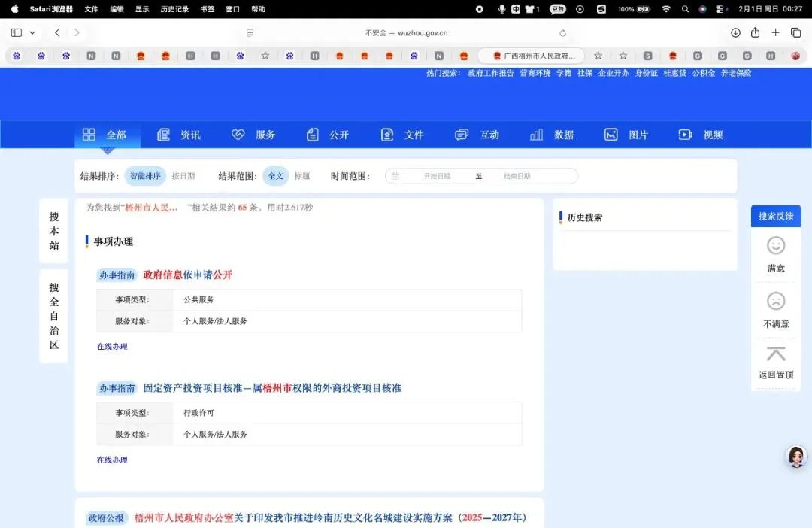812x528 pixels.
Task: Click hot search link 养老保险
Action: pos(736,73)
